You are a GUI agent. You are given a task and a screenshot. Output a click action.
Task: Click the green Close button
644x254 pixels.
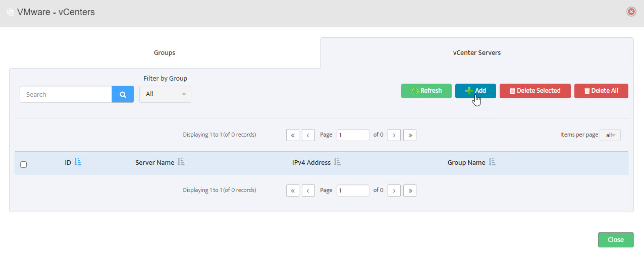point(616,240)
